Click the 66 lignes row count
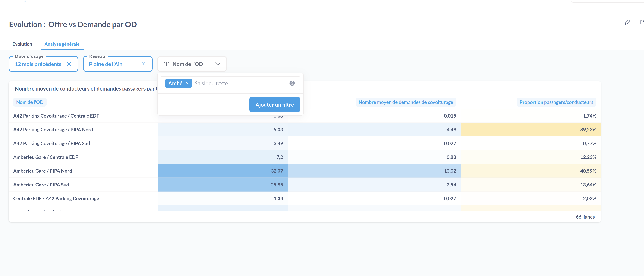644x276 pixels. point(585,217)
